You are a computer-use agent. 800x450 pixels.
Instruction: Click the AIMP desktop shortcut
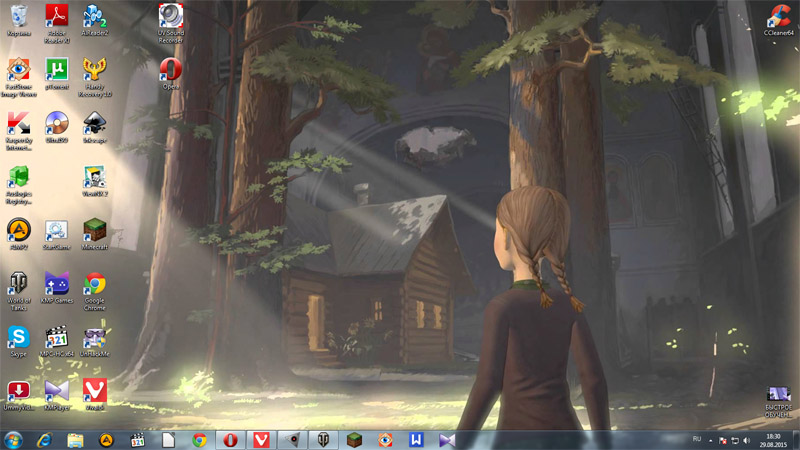click(19, 235)
